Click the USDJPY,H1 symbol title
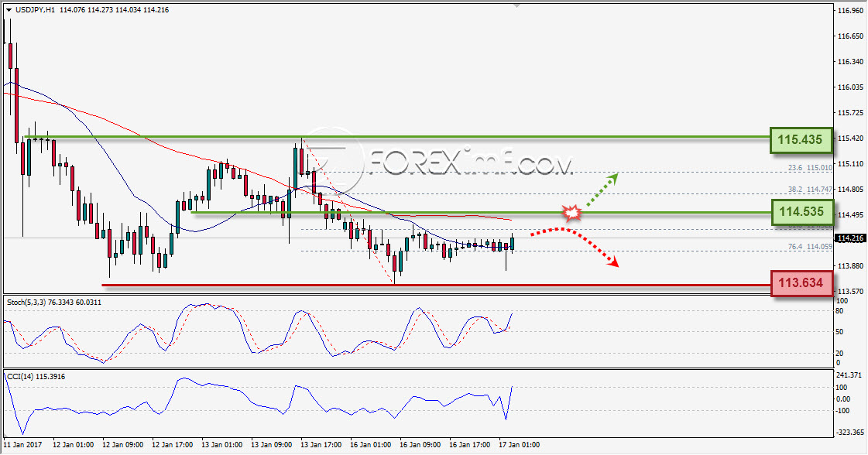The height and width of the screenshot is (455, 868). tap(34, 10)
